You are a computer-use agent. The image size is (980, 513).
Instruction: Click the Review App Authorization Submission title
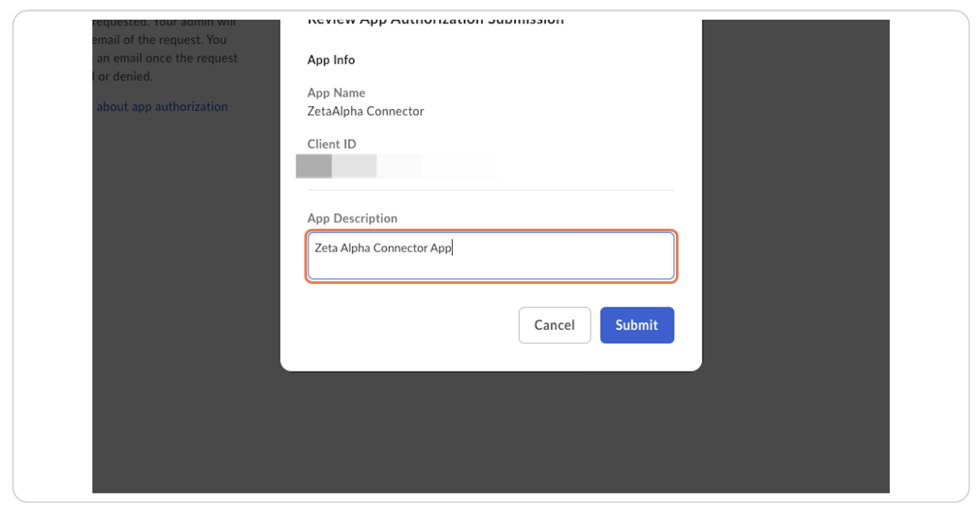click(436, 20)
